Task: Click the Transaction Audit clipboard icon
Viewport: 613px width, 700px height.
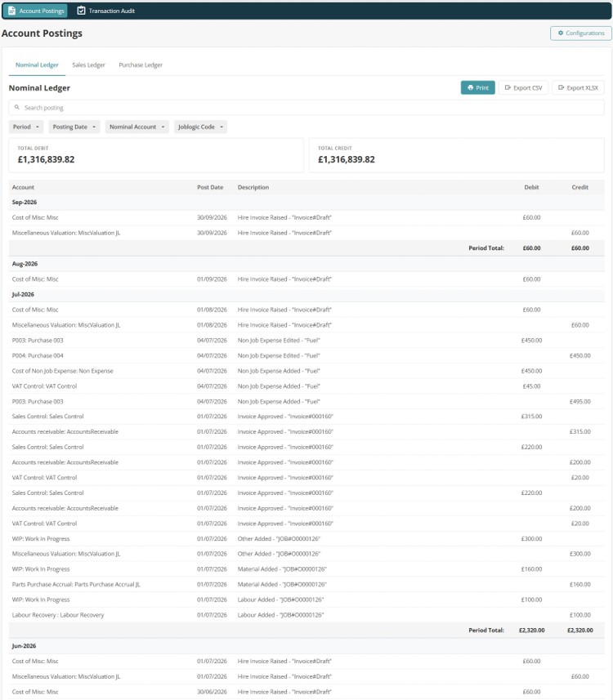Action: [x=81, y=11]
